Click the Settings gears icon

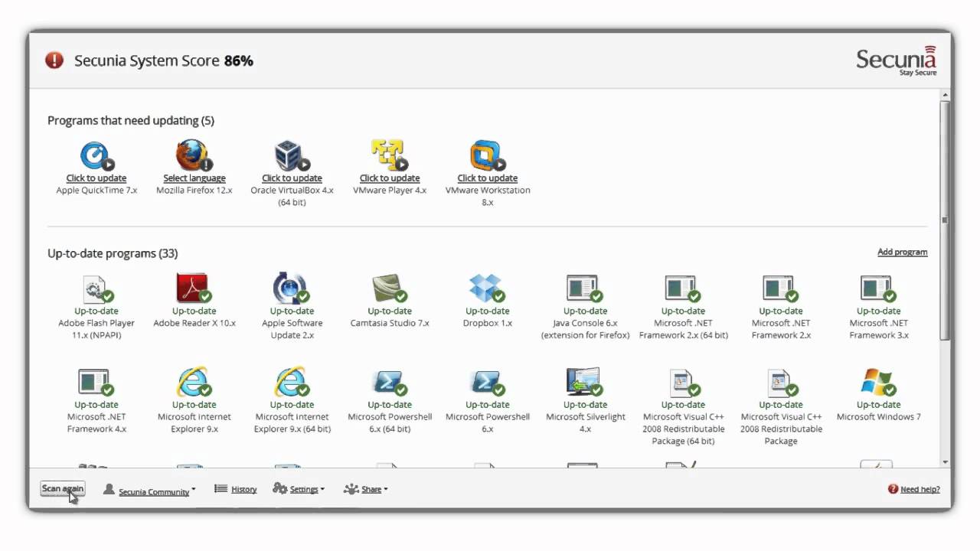point(280,488)
